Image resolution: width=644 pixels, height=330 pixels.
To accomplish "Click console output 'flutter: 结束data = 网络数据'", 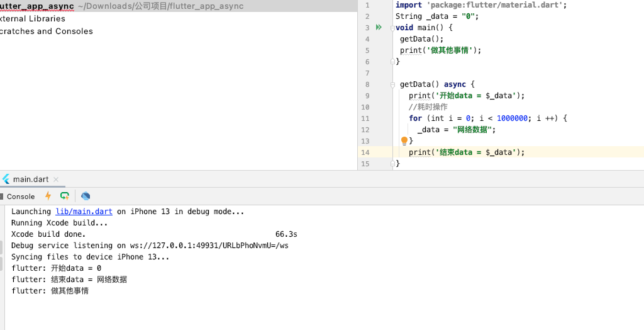I will (x=69, y=280).
